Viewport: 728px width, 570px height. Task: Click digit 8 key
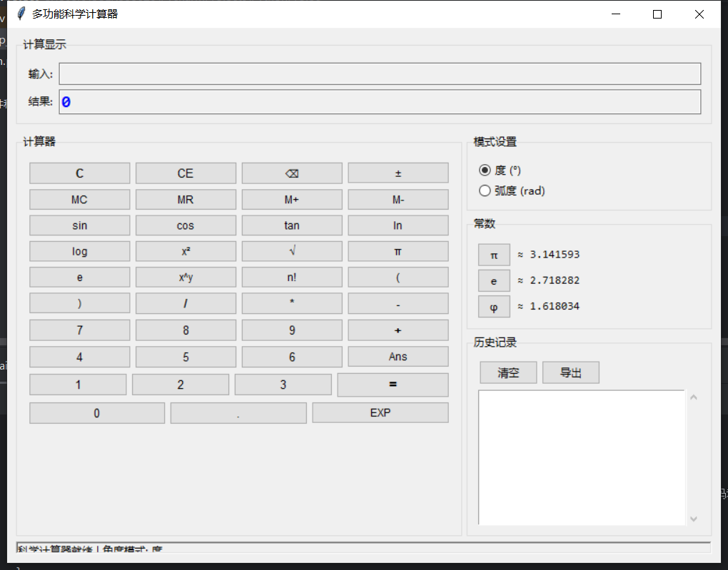point(186,330)
